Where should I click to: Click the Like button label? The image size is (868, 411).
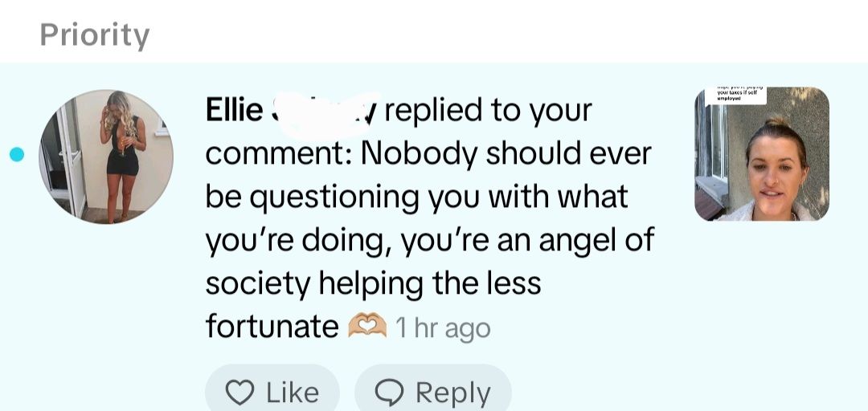[293, 393]
